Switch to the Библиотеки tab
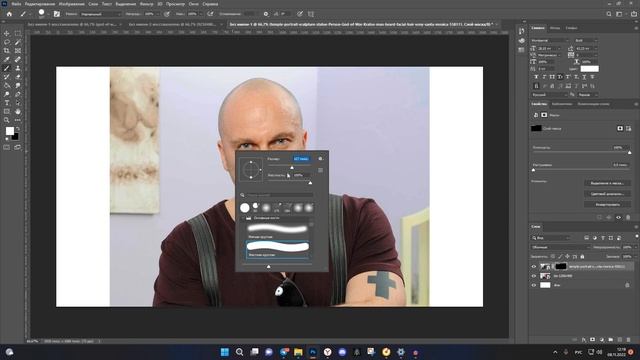 (562, 104)
